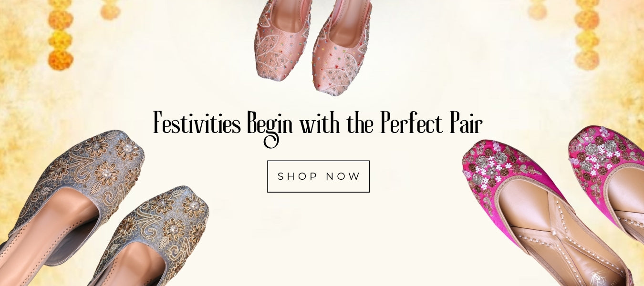Click the word Pair in the headline

tap(466, 123)
